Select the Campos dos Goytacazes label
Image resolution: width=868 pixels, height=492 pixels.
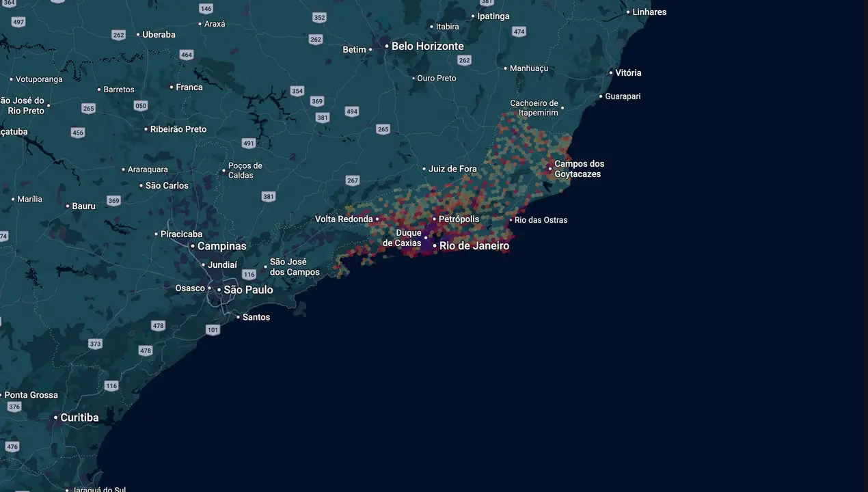tap(578, 169)
